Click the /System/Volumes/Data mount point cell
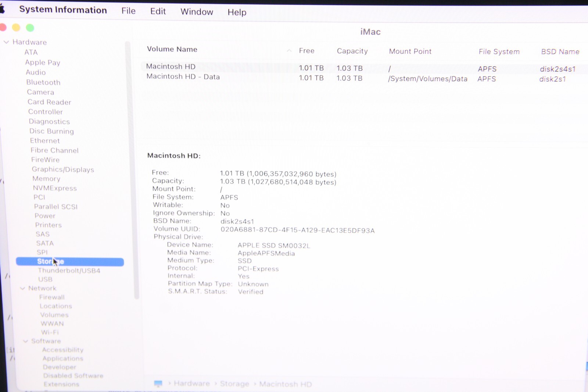 point(428,79)
